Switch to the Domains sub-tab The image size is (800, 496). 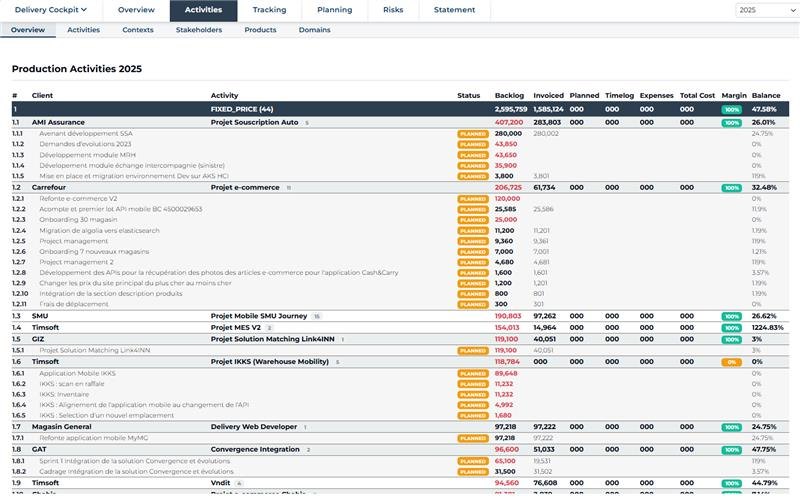click(314, 30)
